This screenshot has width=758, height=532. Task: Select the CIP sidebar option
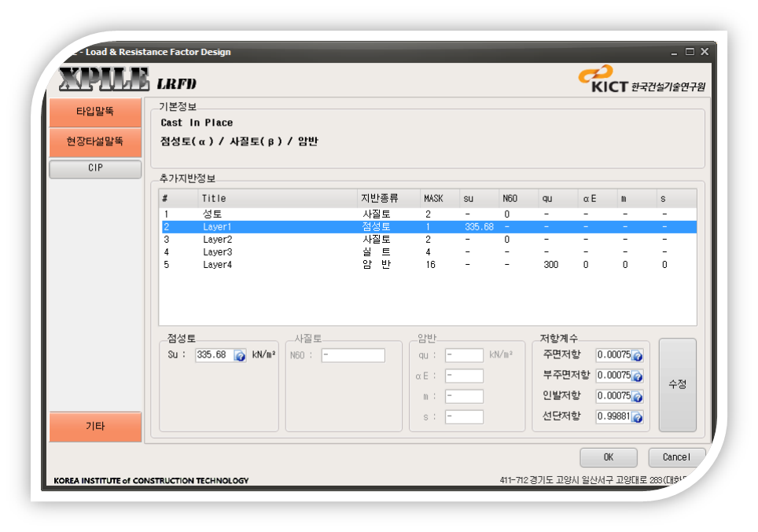click(x=95, y=169)
